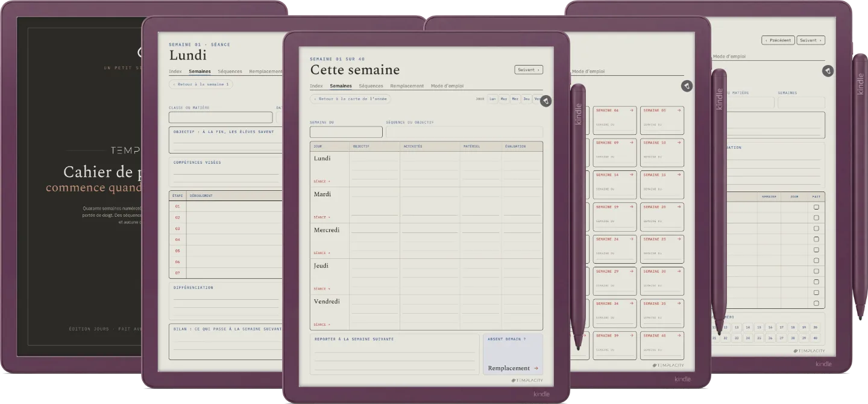Click the arrow icon in the Semaine 20 card
Image resolution: width=868 pixels, height=404 pixels.
pos(679,207)
